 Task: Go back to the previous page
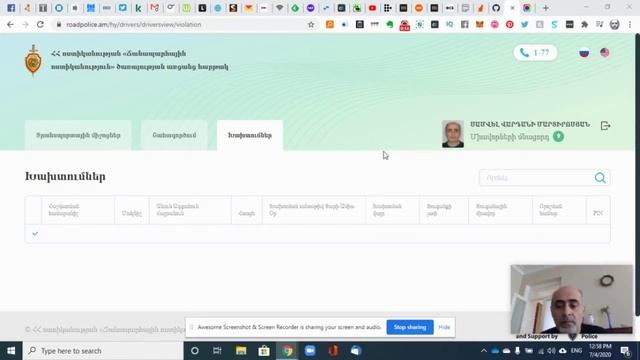(x=10, y=24)
